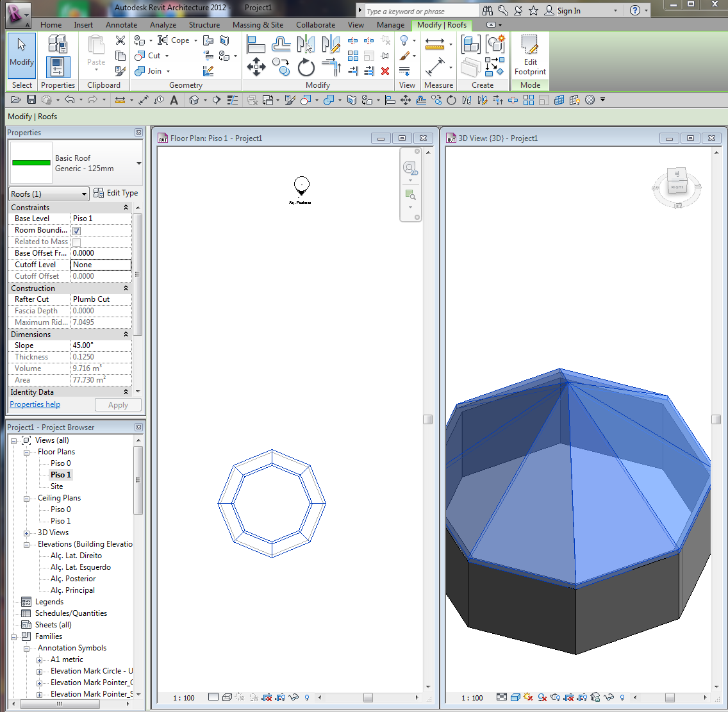Activate the Copy tool in Modify panel
Viewport: 728px width, 712px height.
281,67
